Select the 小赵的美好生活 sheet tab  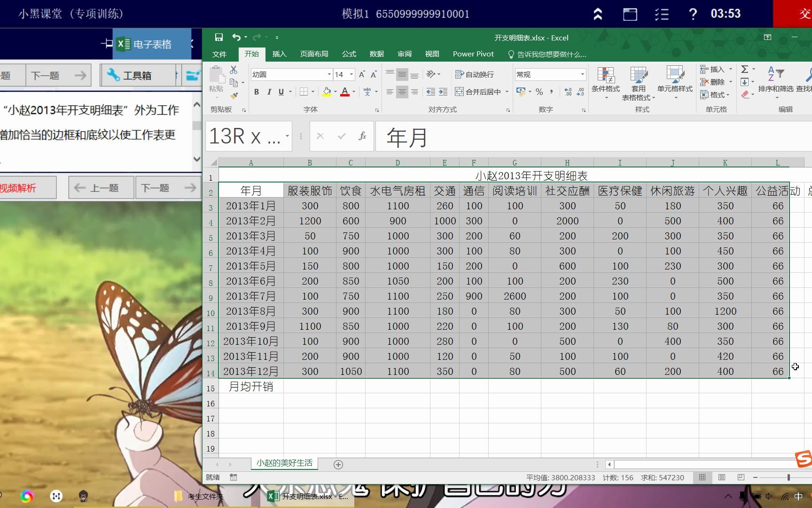[284, 463]
